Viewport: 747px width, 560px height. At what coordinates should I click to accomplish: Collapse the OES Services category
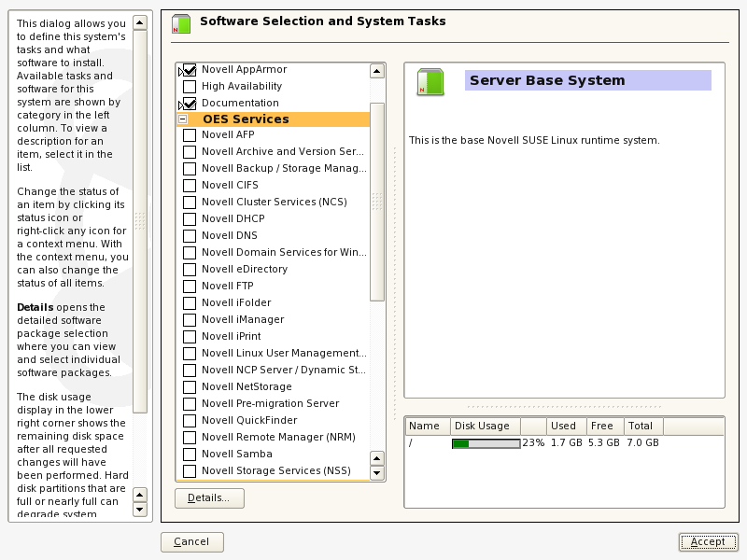[181, 119]
